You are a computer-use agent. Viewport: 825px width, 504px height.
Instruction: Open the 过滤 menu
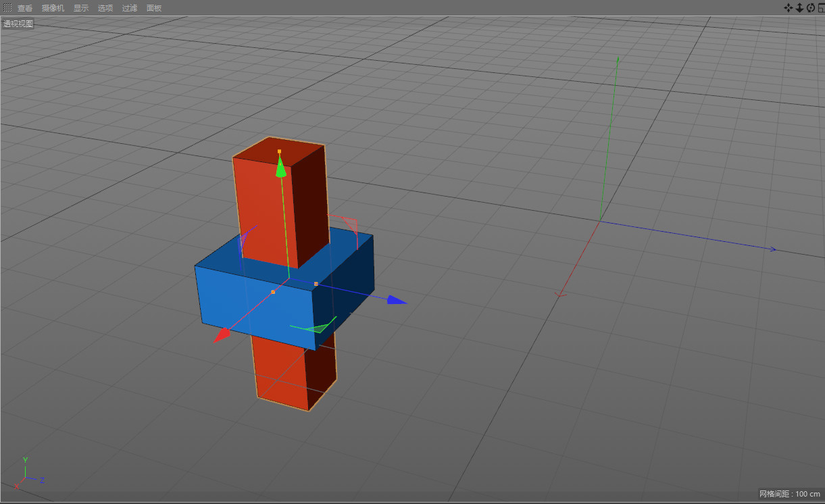(x=130, y=8)
